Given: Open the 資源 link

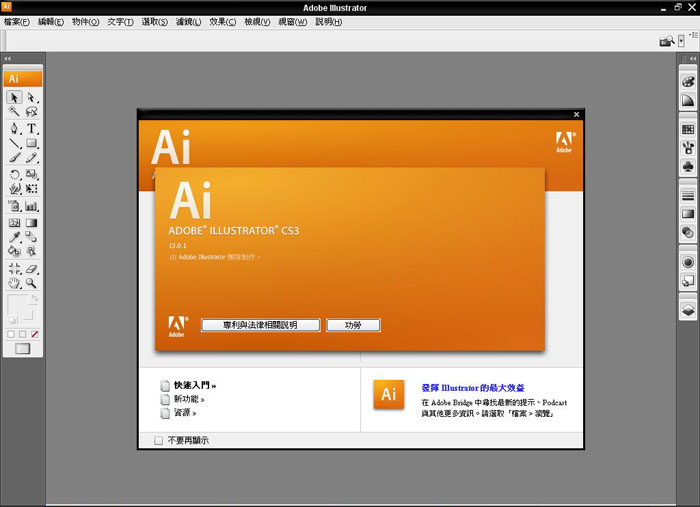Looking at the screenshot, I should coord(185,413).
